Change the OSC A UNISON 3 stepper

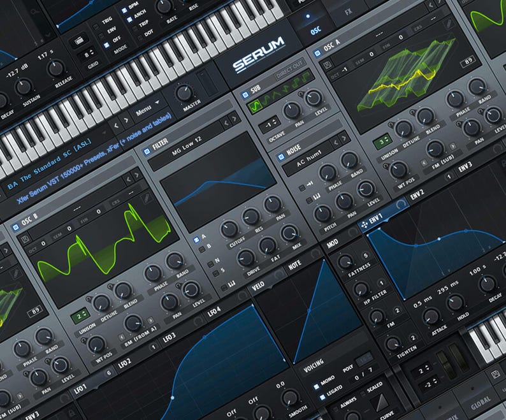pyautogui.click(x=382, y=141)
